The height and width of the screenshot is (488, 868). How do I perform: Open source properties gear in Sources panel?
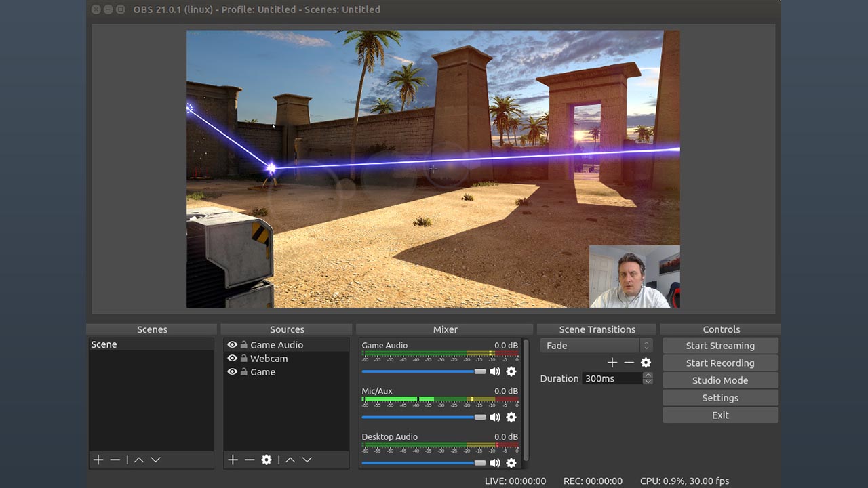click(x=267, y=460)
